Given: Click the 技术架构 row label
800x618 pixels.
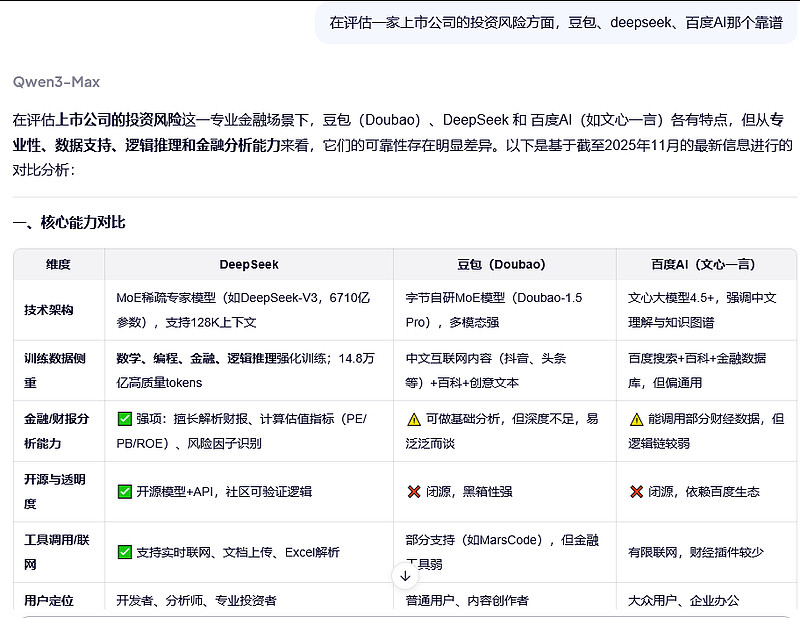Looking at the screenshot, I should pos(48,310).
